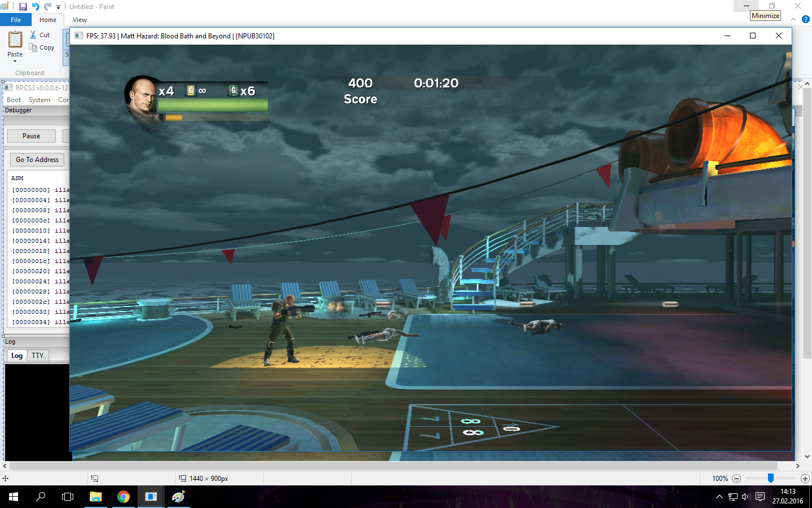Open the Action Center notifications icon
The width and height of the screenshot is (812, 508).
point(760,497)
